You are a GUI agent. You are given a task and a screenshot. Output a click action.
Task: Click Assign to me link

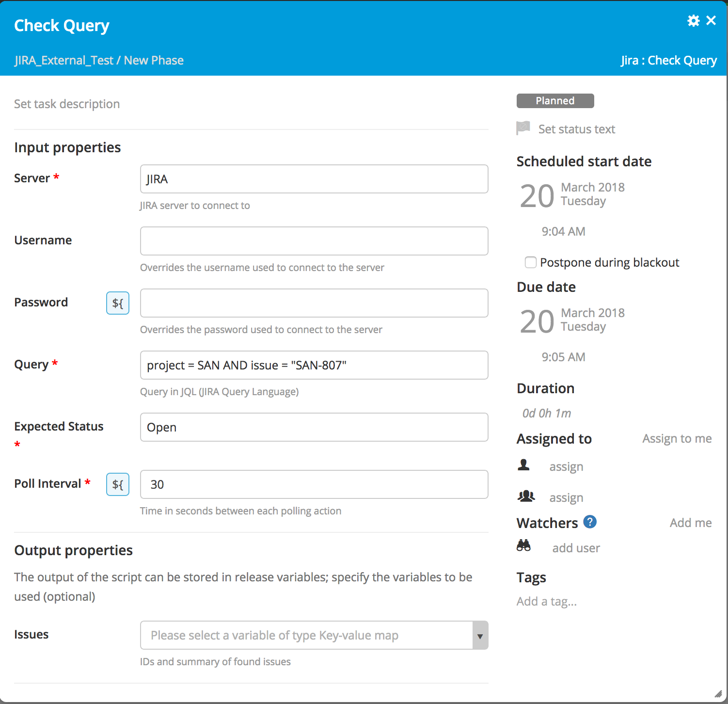point(677,438)
